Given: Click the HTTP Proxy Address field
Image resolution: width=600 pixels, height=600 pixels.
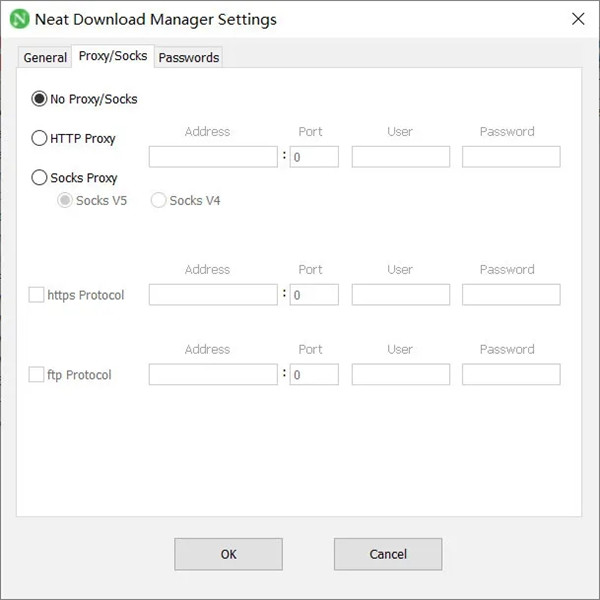Looking at the screenshot, I should pyautogui.click(x=213, y=157).
